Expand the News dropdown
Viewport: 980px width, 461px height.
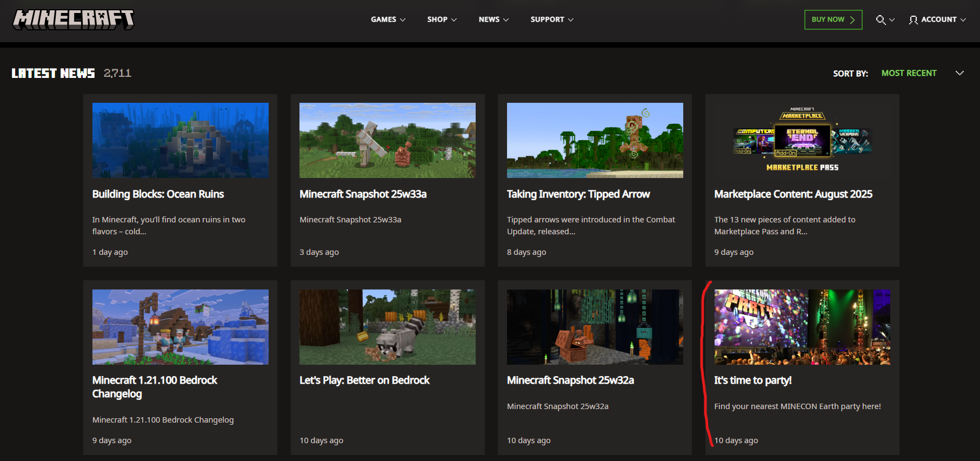(x=493, y=19)
